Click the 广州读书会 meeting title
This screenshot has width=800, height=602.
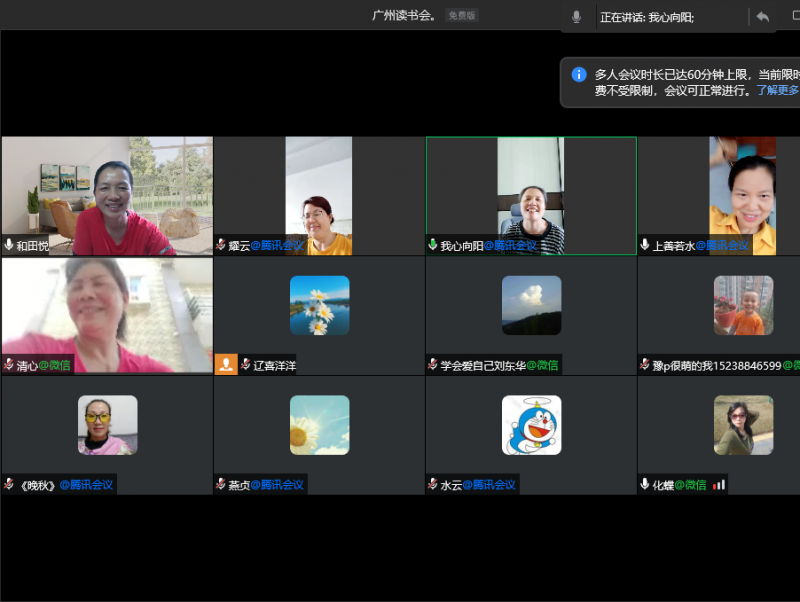(403, 16)
